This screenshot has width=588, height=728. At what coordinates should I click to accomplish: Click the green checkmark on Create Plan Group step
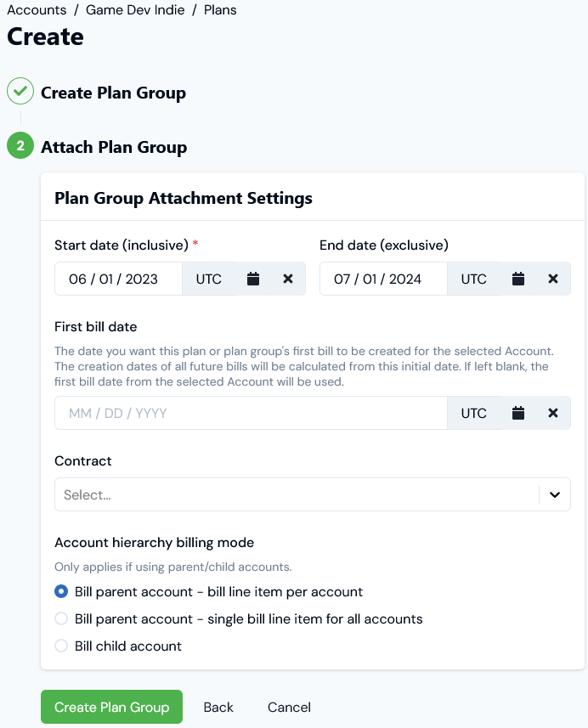(x=20, y=92)
